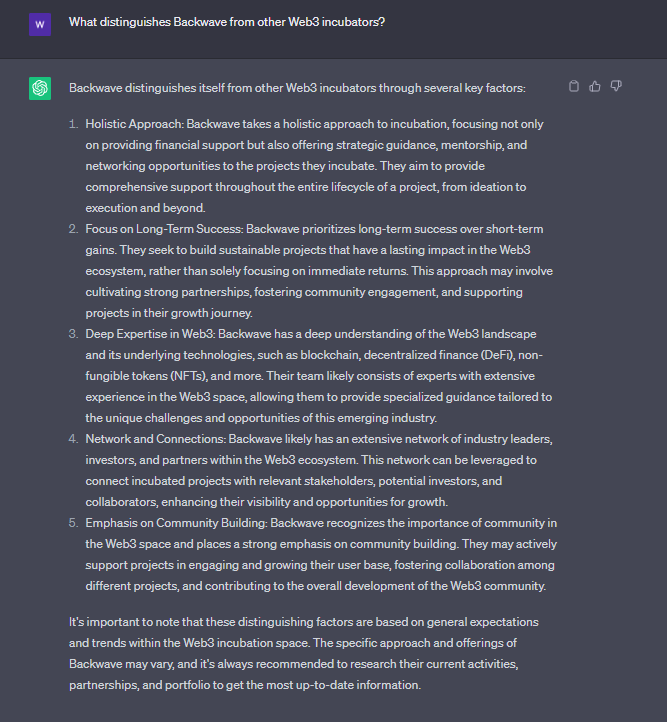
Task: Click the closing paragraph starting It's important
Action: point(304,653)
